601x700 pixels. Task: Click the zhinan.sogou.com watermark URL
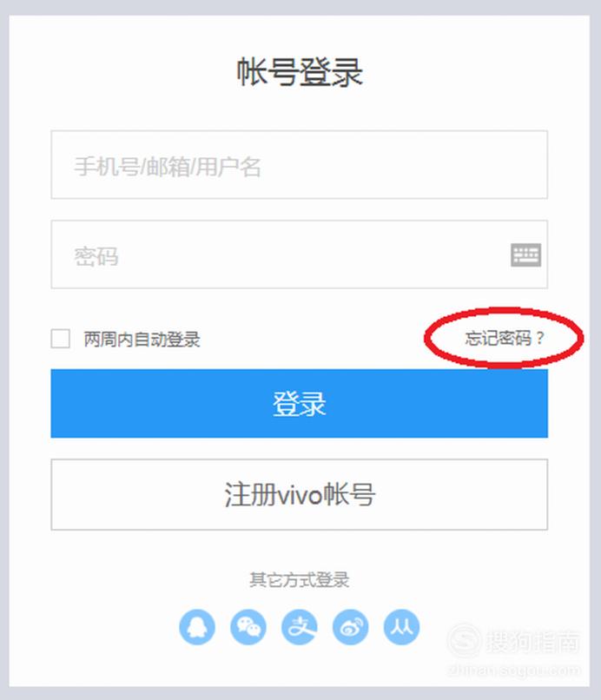click(514, 670)
